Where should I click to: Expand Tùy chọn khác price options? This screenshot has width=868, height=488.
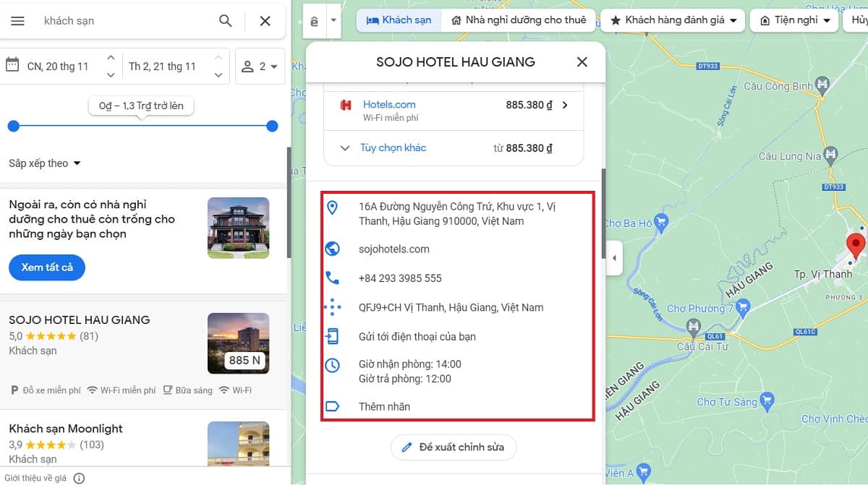click(383, 148)
